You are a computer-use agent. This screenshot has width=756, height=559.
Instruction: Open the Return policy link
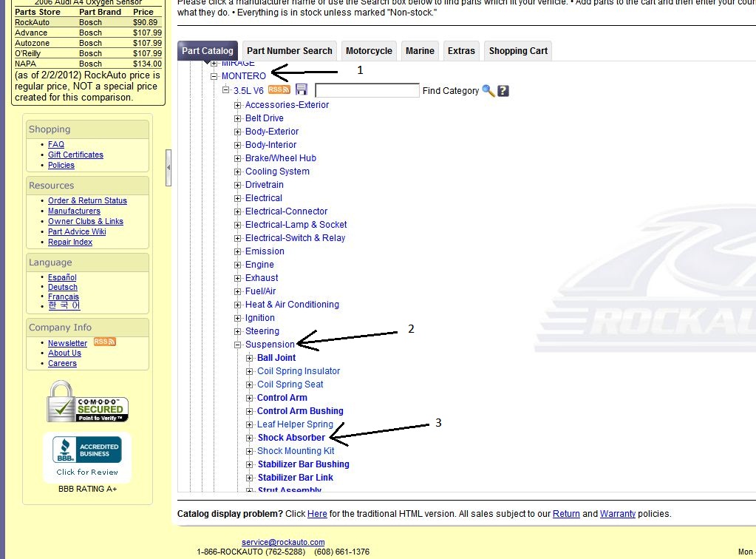click(x=566, y=514)
